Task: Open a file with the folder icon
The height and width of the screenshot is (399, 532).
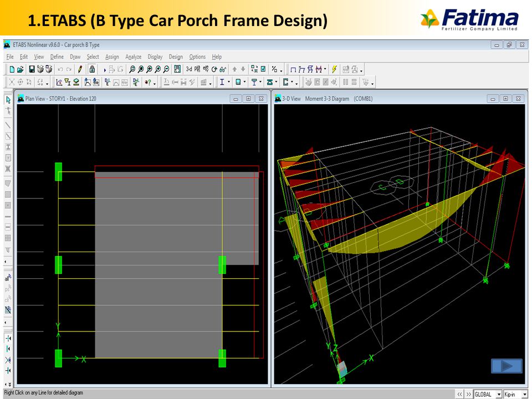Action: [21, 70]
